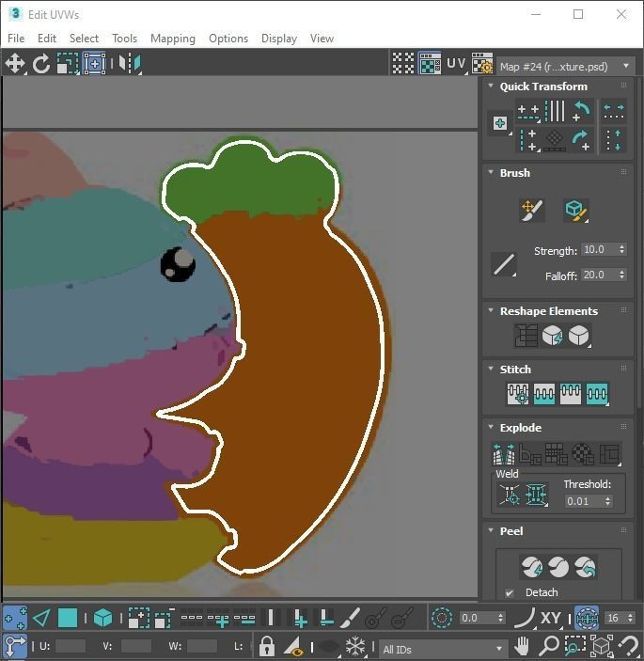Adjust the Strength spinner arrows
644x661 pixels.
pyautogui.click(x=621, y=249)
